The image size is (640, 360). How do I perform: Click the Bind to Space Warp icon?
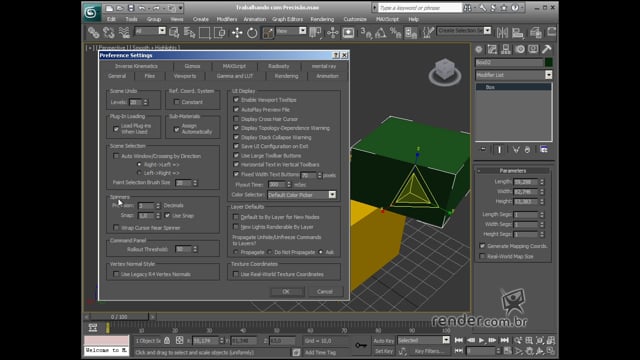coord(124,33)
